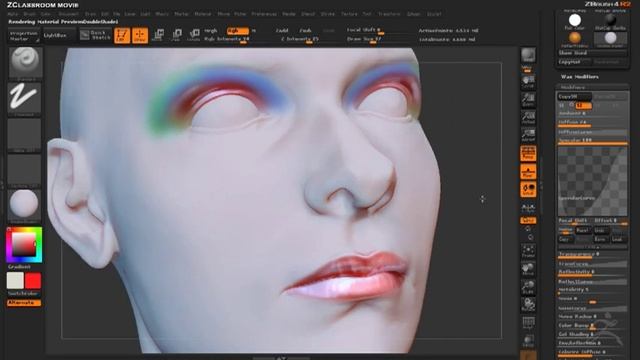Screen dimensions: 640x360
Task: Click the Rotate view icon
Action: pyautogui.click(x=528, y=304)
